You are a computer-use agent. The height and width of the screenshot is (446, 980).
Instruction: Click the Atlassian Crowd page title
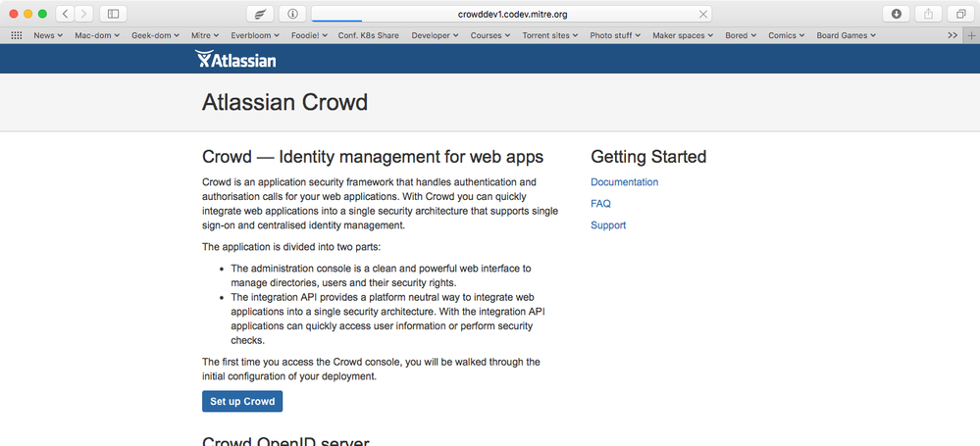[285, 103]
